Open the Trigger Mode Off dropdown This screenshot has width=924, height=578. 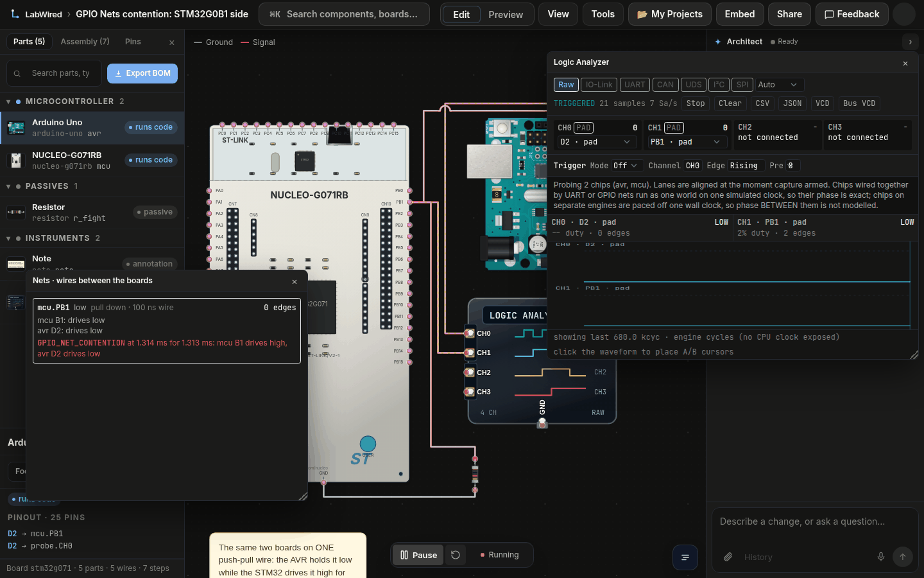tap(627, 166)
